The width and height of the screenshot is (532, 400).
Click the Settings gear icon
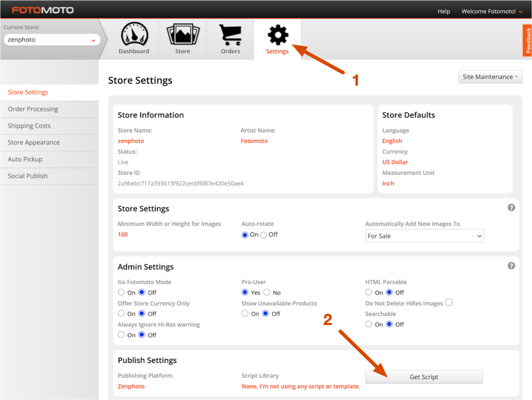278,35
